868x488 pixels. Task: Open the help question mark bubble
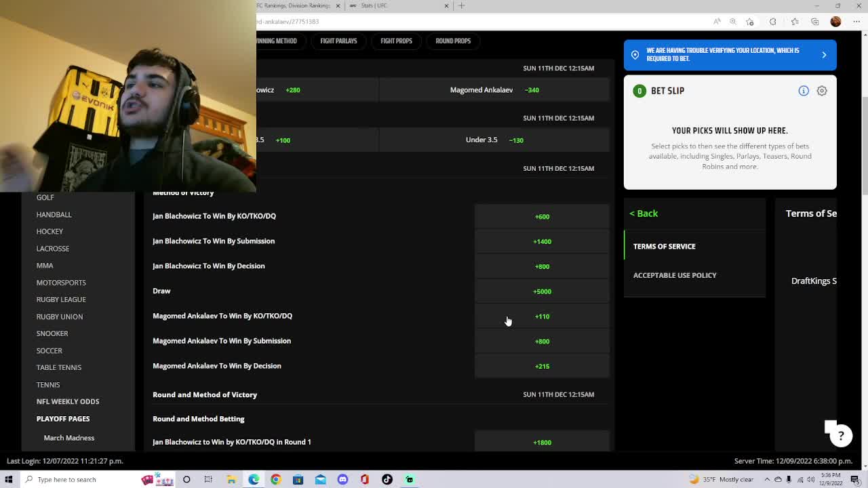[841, 436]
